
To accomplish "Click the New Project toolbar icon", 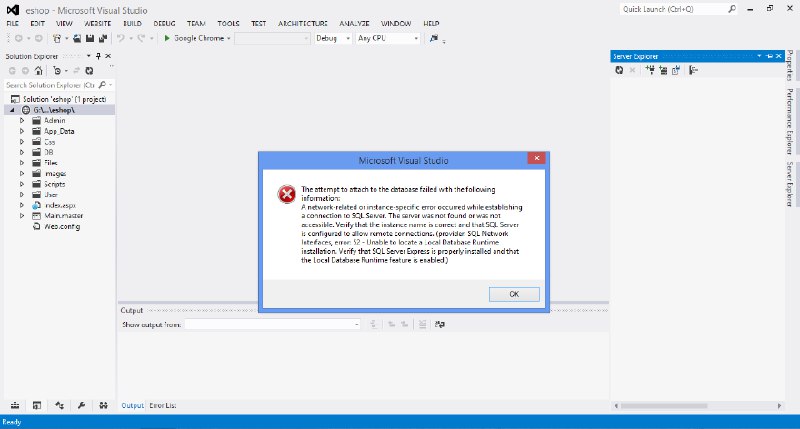I will tap(57, 38).
